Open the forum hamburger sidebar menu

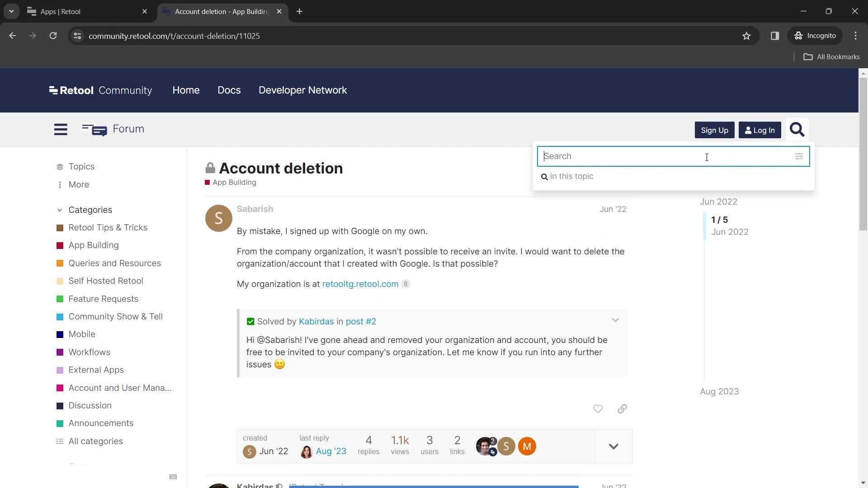click(61, 130)
